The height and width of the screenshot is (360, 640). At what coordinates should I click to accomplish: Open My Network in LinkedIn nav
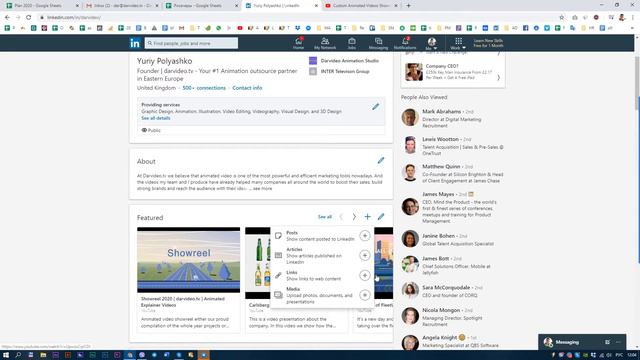point(325,43)
